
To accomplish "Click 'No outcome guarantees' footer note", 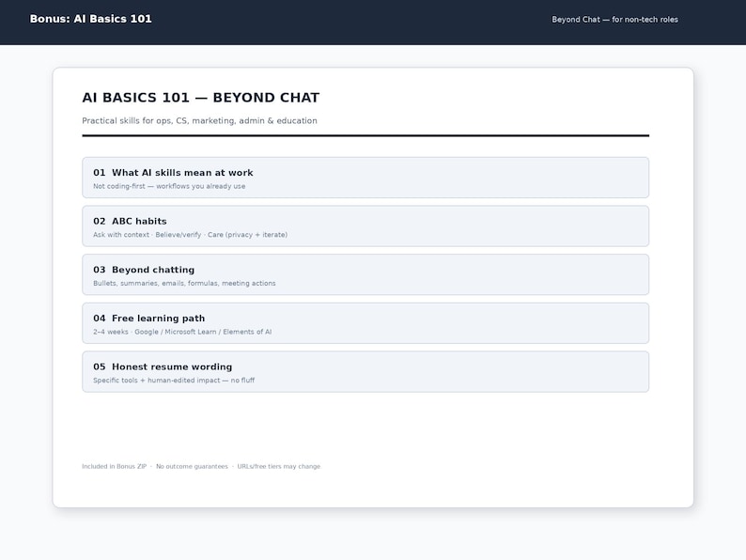I will 192,466.
